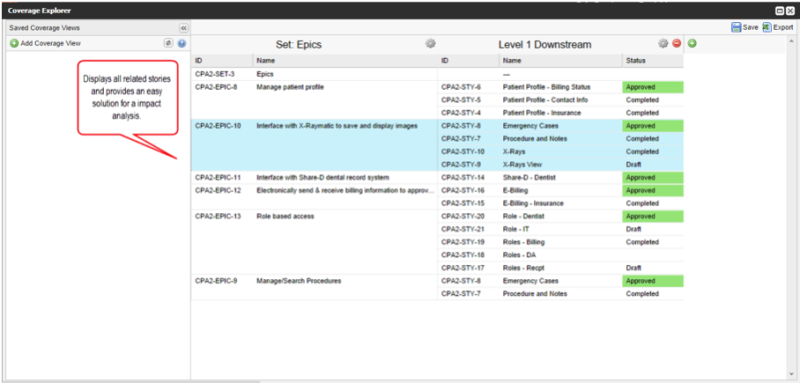Click E-Billing - Insurance story name

pos(533,203)
